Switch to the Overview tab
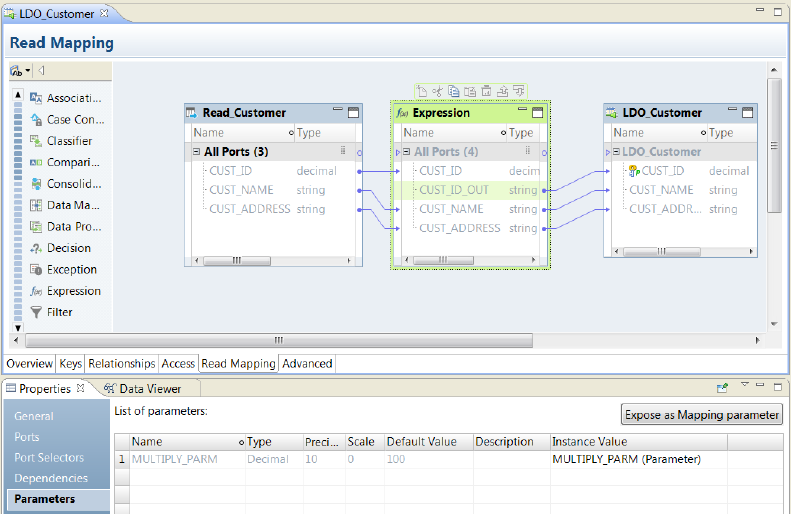This screenshot has height=514, width=791. [30, 364]
